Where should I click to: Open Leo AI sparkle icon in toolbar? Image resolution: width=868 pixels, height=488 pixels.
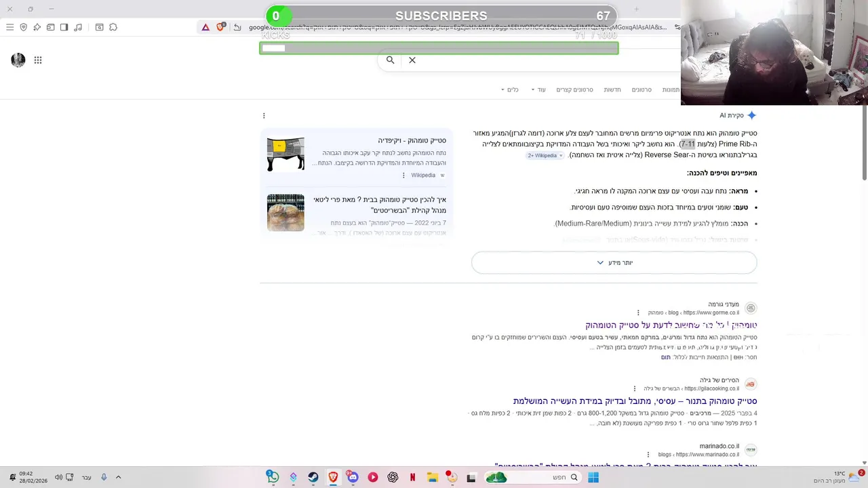coord(37,27)
